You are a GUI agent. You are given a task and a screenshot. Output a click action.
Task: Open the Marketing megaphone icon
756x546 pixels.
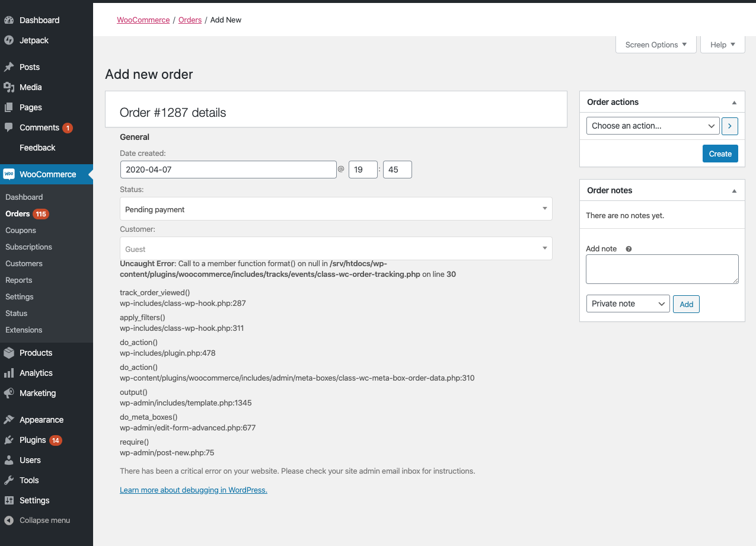tap(9, 393)
